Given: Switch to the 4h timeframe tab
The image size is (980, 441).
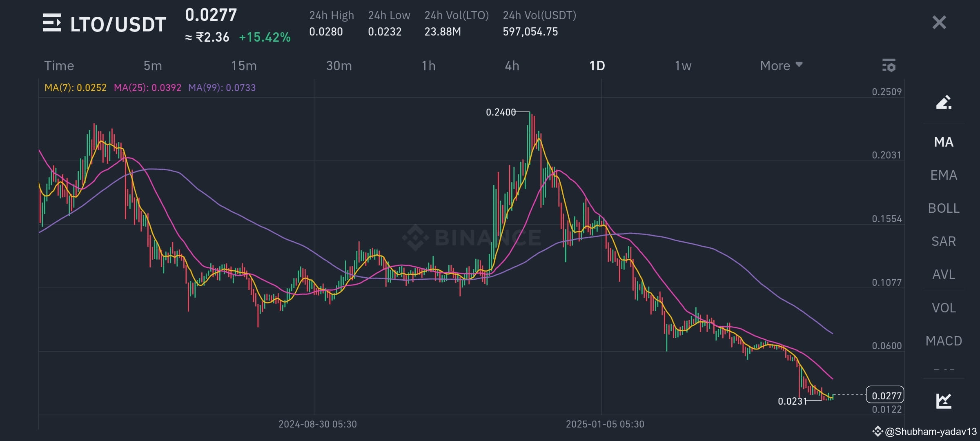Looking at the screenshot, I should 512,65.
